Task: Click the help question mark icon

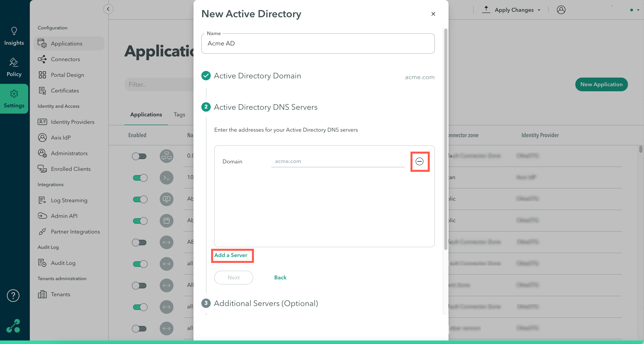Action: point(13,296)
